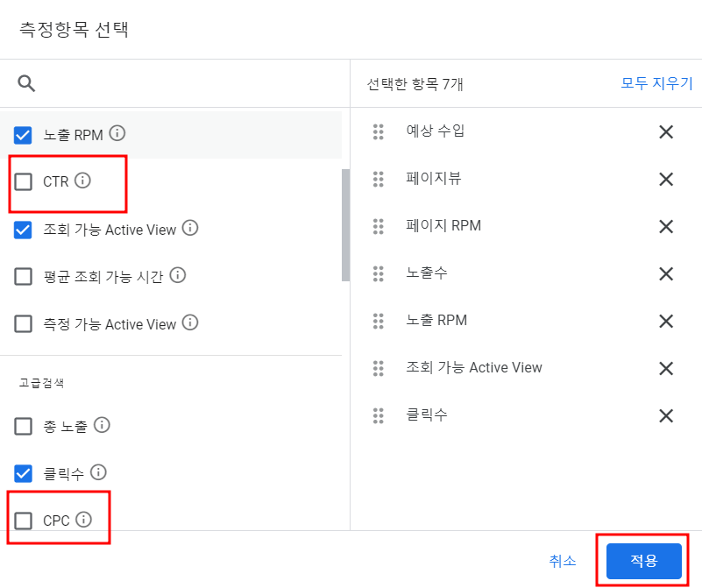Open the info tooltip next to CTR
702x588 pixels.
(84, 179)
